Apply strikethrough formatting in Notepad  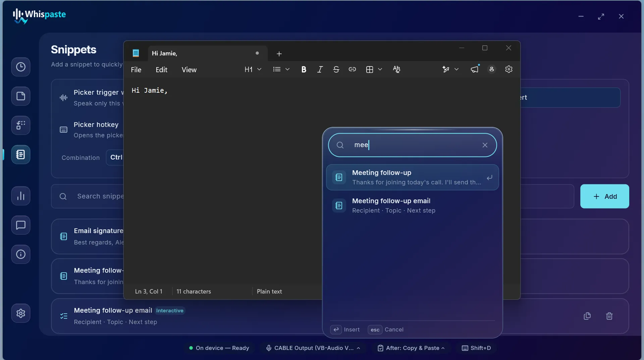(336, 70)
